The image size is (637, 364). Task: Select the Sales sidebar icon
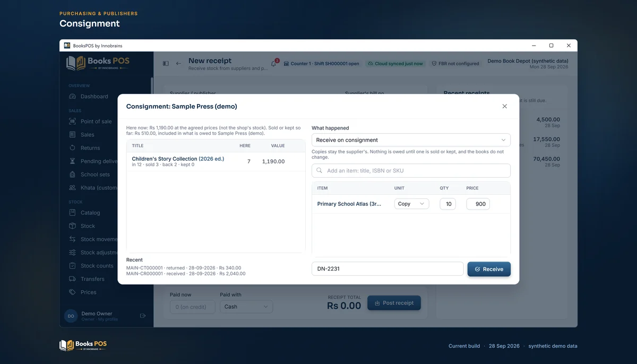(x=72, y=135)
